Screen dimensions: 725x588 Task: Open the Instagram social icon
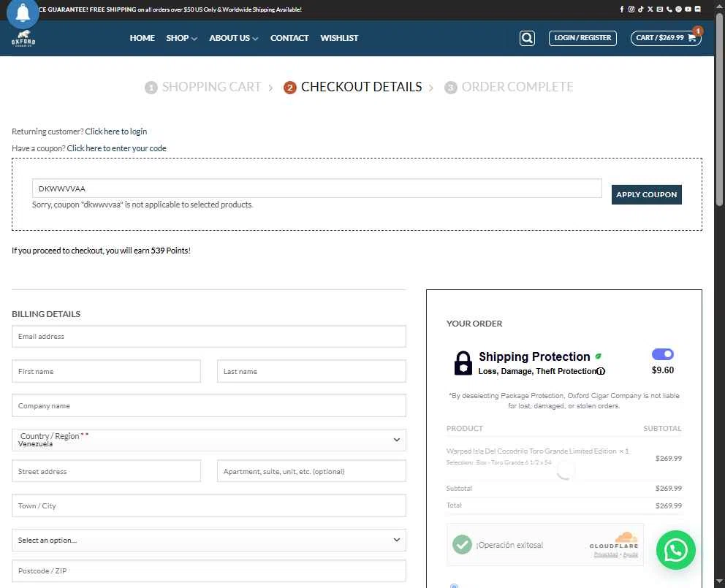point(631,9)
